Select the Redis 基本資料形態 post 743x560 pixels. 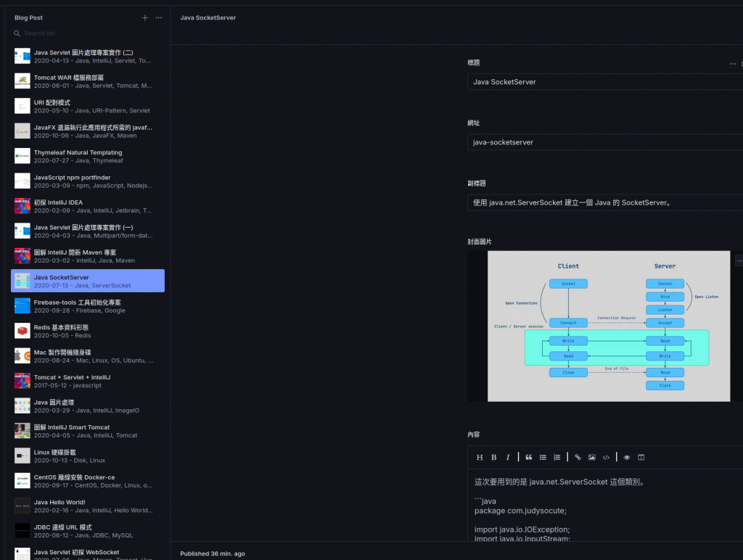tap(88, 332)
